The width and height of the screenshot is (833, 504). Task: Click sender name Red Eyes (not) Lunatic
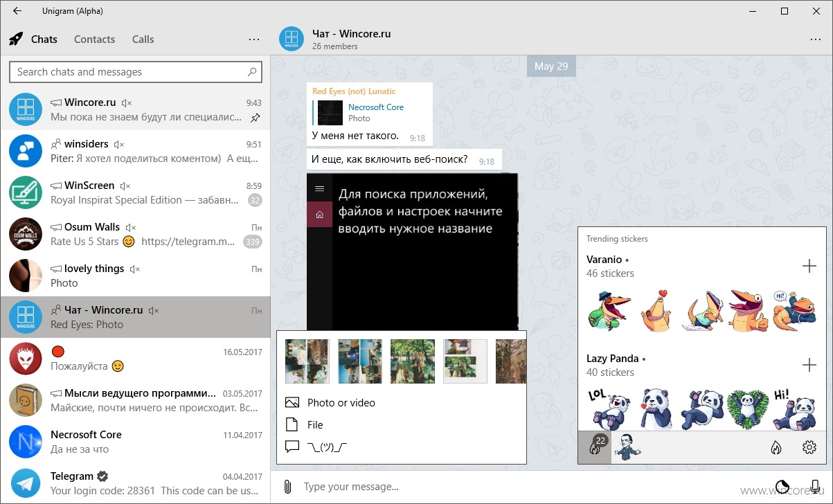point(354,91)
